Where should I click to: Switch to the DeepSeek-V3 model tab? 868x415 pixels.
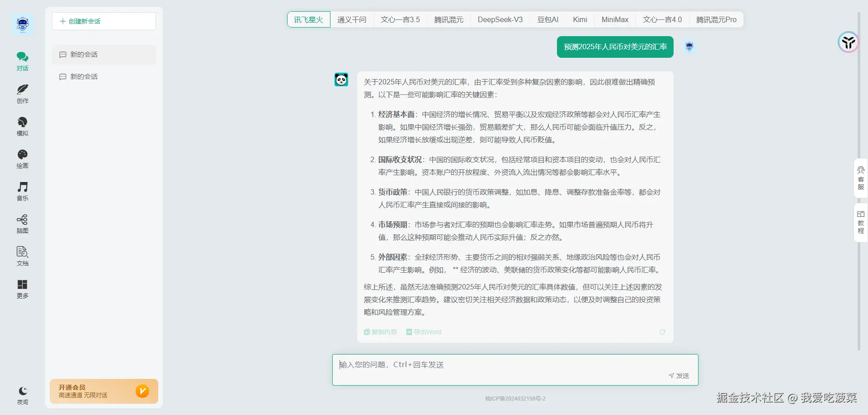click(500, 19)
